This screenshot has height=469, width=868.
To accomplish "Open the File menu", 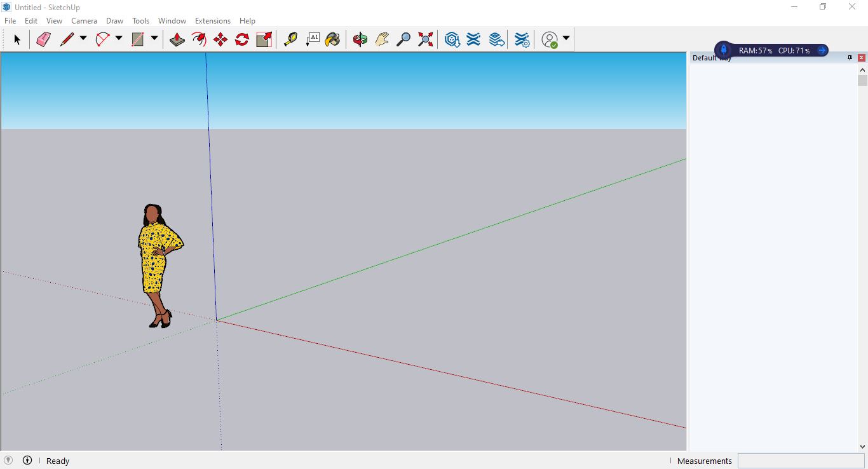I will [x=10, y=21].
